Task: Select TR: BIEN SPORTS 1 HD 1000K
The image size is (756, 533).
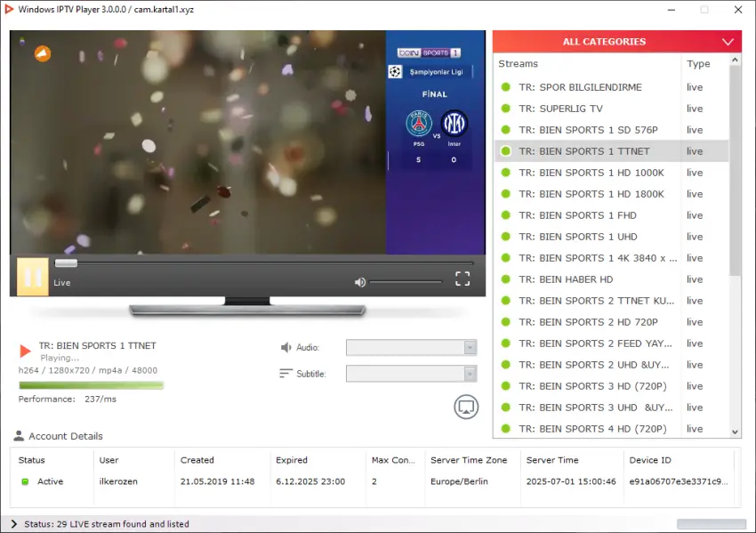Action: pos(611,173)
